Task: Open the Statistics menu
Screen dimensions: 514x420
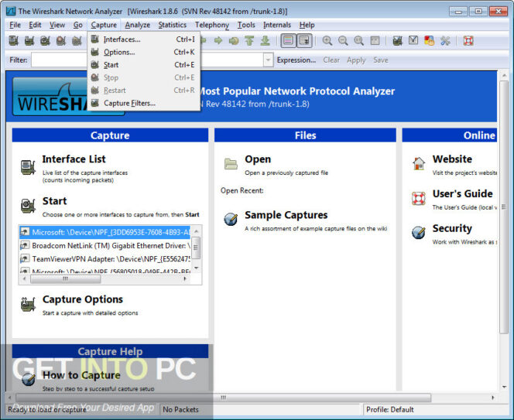Action: 173,25
